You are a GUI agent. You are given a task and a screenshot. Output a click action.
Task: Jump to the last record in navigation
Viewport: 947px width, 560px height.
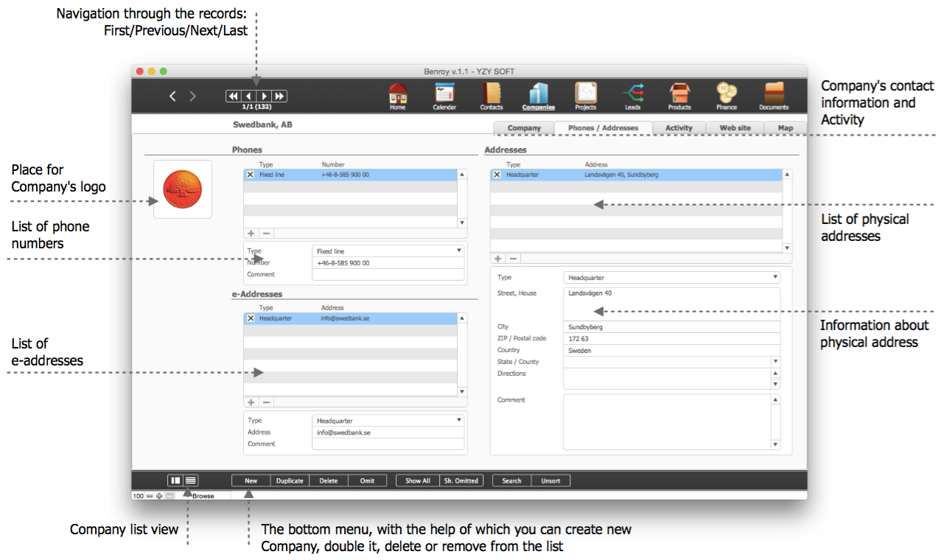pyautogui.click(x=279, y=96)
